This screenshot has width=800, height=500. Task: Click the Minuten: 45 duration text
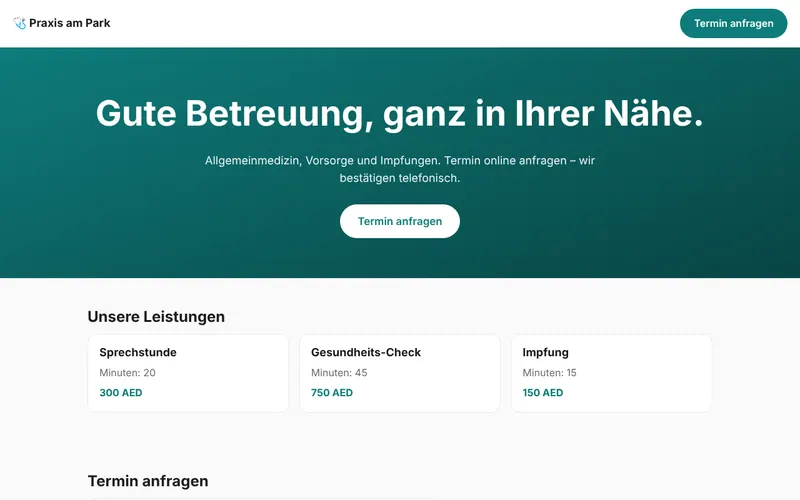point(339,372)
